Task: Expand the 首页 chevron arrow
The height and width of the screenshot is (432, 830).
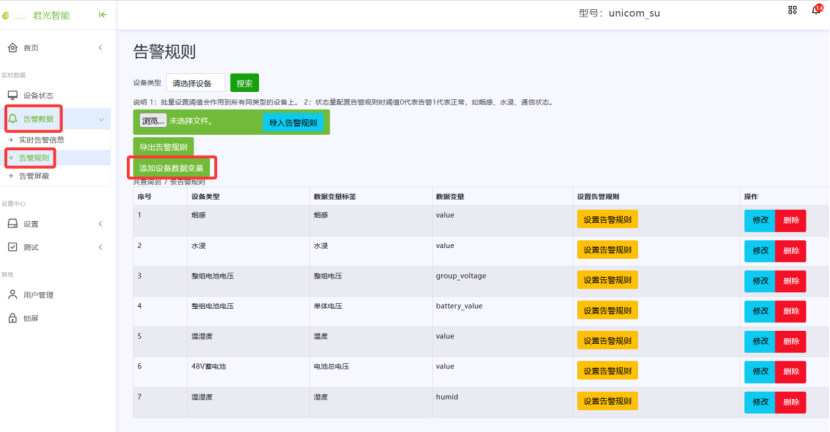Action: 101,48
